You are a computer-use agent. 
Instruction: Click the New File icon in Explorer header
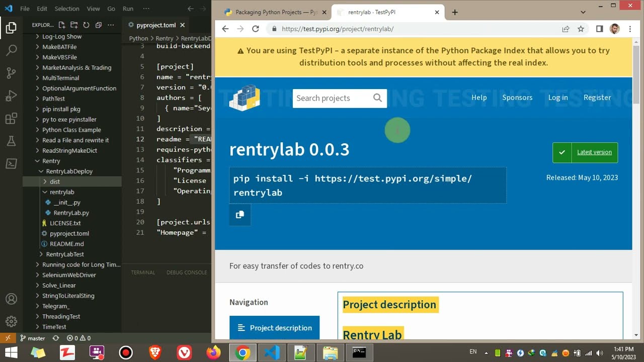pyautogui.click(x=62, y=25)
